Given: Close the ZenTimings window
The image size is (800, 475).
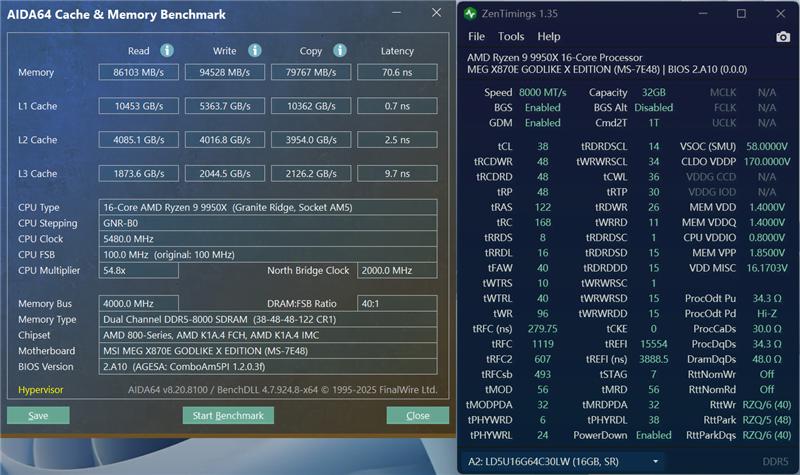Looking at the screenshot, I should (x=781, y=14).
